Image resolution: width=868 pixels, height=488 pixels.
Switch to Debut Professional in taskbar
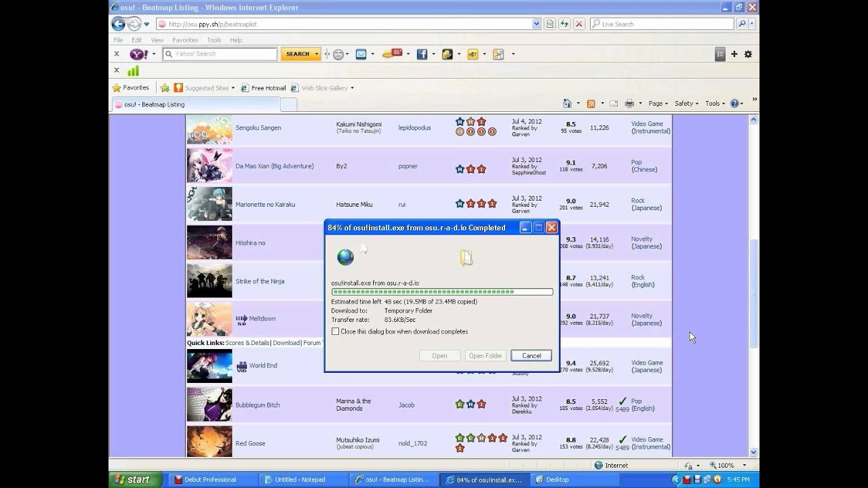coord(213,480)
